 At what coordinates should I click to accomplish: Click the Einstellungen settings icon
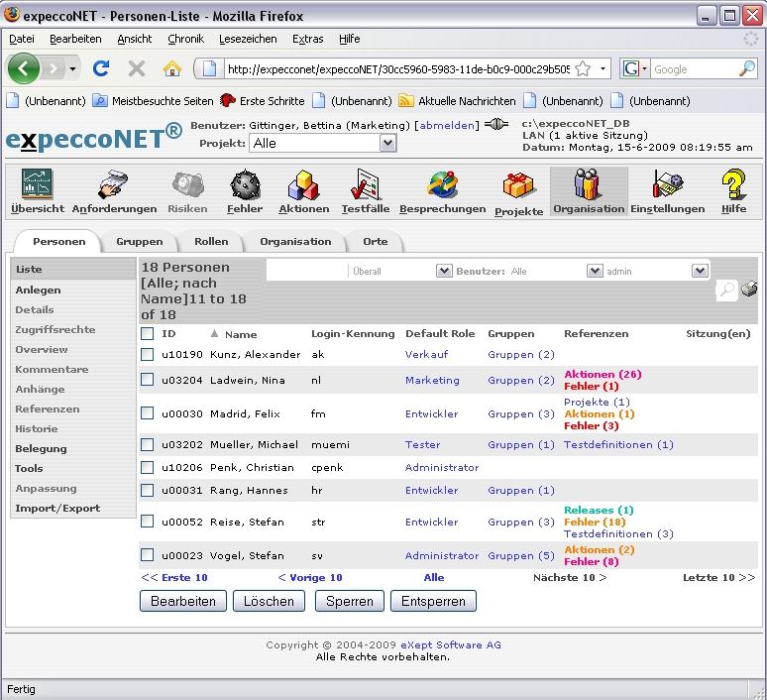click(667, 185)
